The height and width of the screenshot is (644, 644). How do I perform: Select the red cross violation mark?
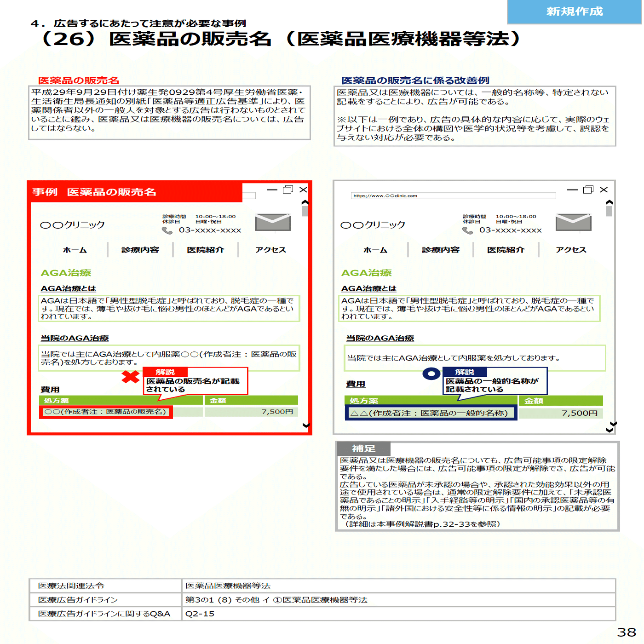click(131, 377)
